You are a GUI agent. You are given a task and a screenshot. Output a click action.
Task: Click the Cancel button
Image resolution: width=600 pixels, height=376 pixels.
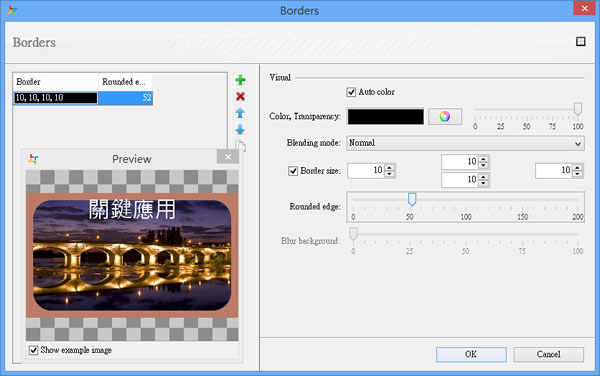pyautogui.click(x=548, y=354)
